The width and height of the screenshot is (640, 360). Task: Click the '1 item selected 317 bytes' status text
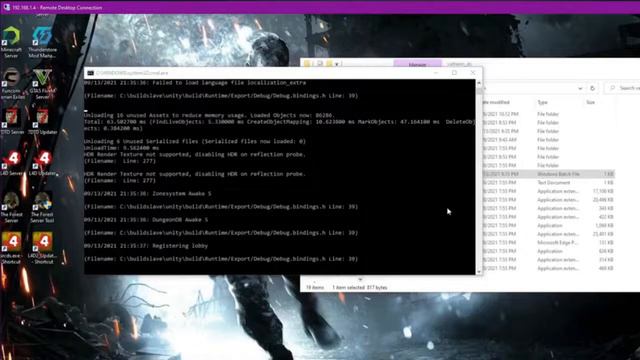point(360,287)
